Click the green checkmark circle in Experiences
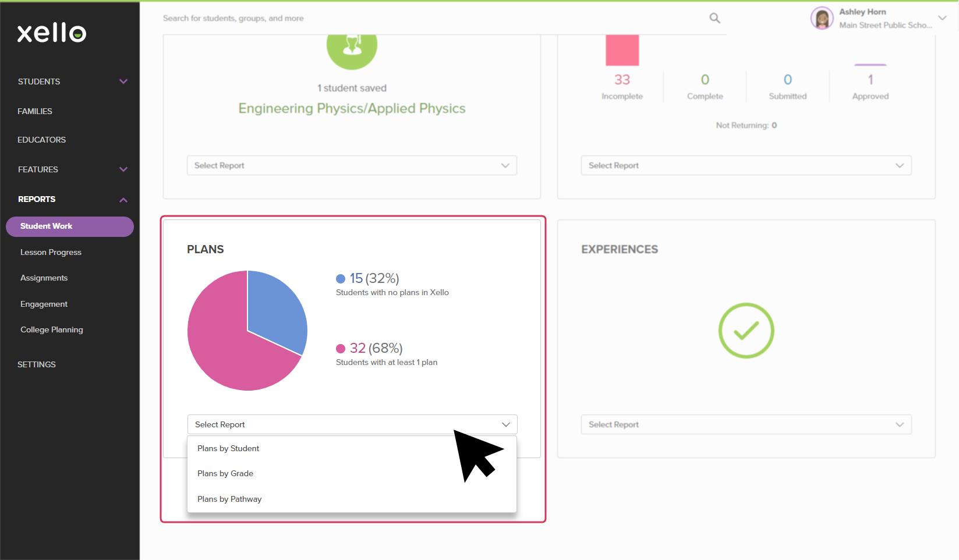The width and height of the screenshot is (959, 560). tap(746, 331)
